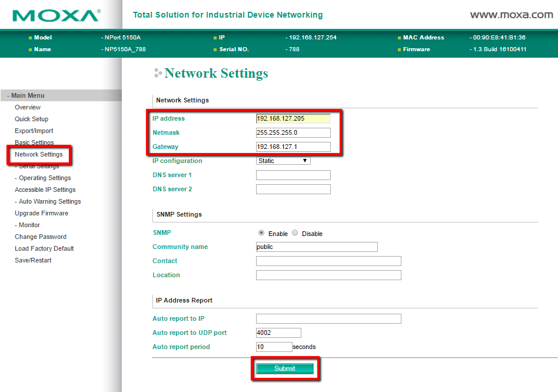This screenshot has height=392, width=558.
Task: Expand the Monitor menu item
Action: coord(29,225)
